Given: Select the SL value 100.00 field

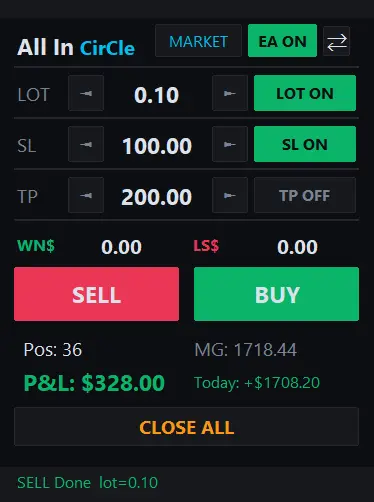Looking at the screenshot, I should 157,146.
